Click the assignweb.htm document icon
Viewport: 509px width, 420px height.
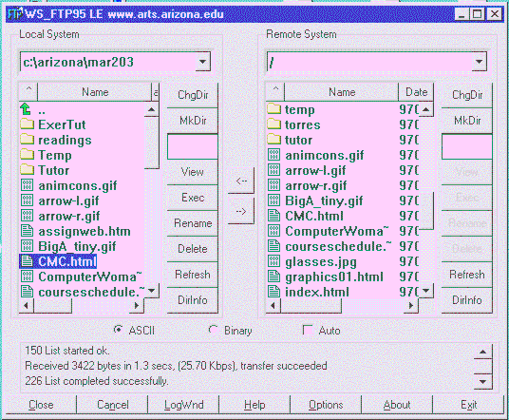click(x=27, y=231)
